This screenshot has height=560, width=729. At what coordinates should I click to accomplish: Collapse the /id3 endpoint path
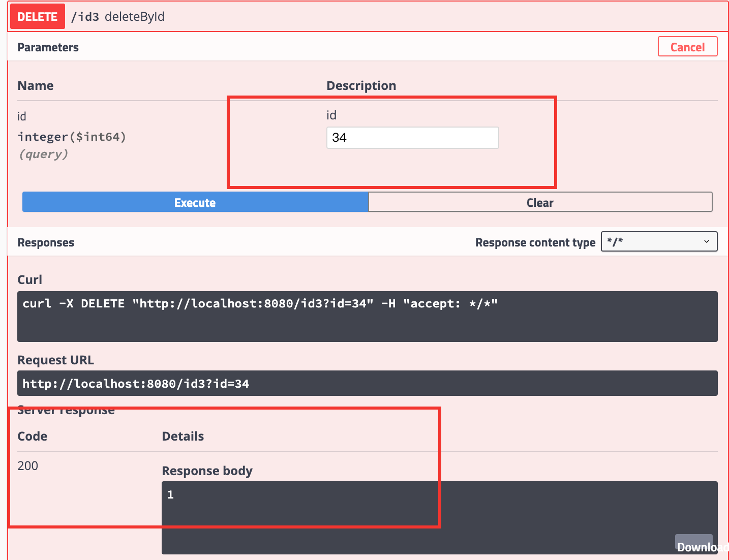coord(85,17)
